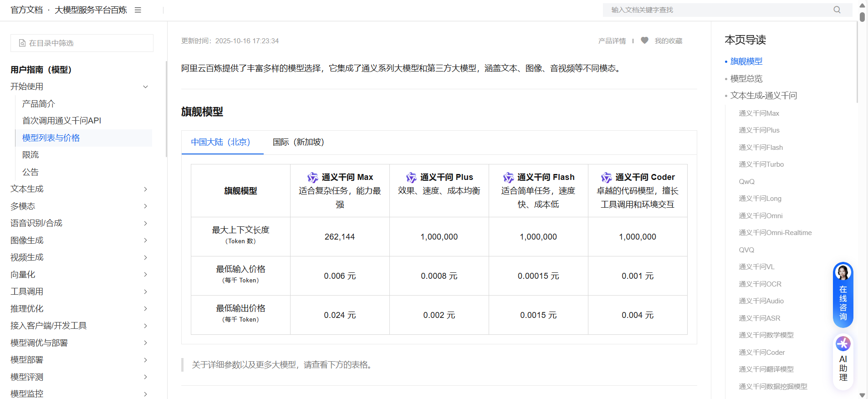Open 首次调用通义千问API in the sidebar
Image resolution: width=868 pixels, height=399 pixels.
[62, 121]
